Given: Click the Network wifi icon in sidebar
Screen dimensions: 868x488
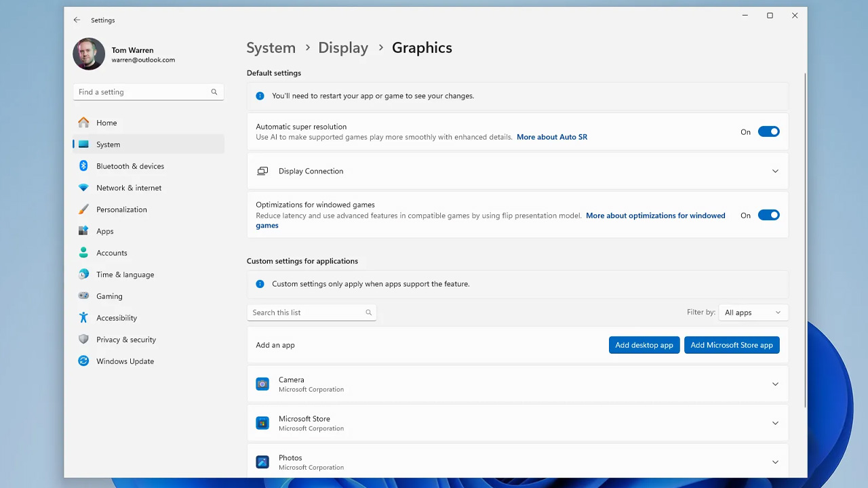Looking at the screenshot, I should 83,188.
